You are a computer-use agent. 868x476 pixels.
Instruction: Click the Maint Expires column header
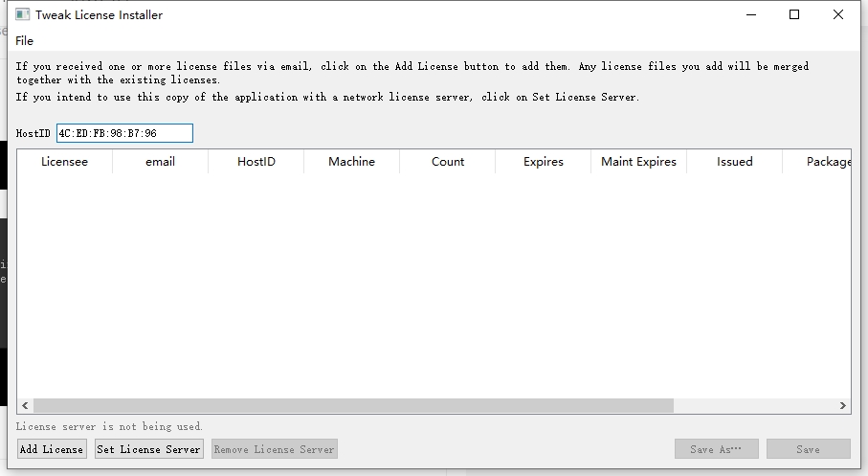(x=639, y=162)
